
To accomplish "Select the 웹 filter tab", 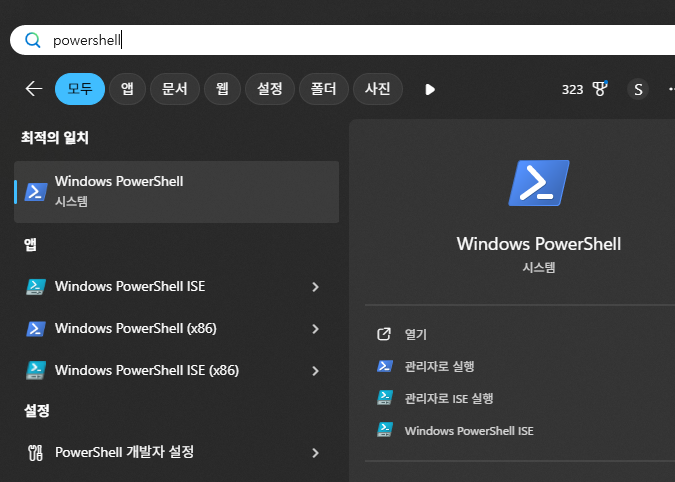I will 222,89.
